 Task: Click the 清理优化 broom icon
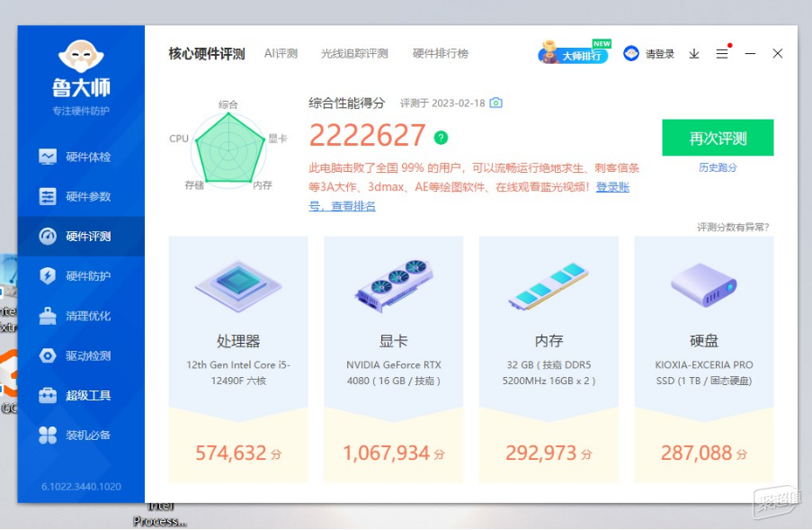pyautogui.click(x=48, y=316)
